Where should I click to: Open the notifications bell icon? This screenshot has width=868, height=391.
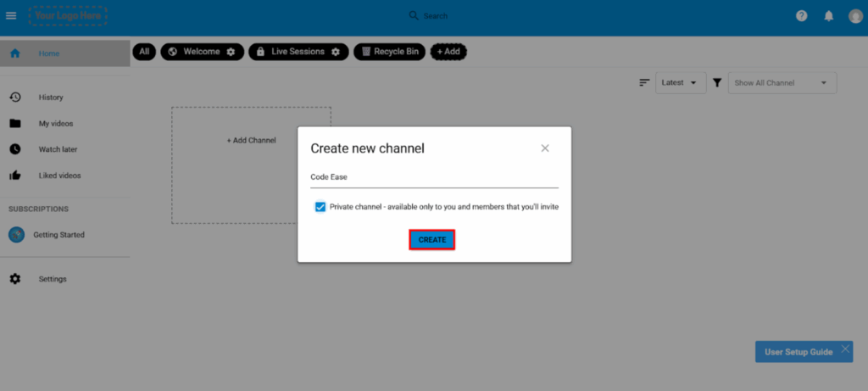coord(829,16)
